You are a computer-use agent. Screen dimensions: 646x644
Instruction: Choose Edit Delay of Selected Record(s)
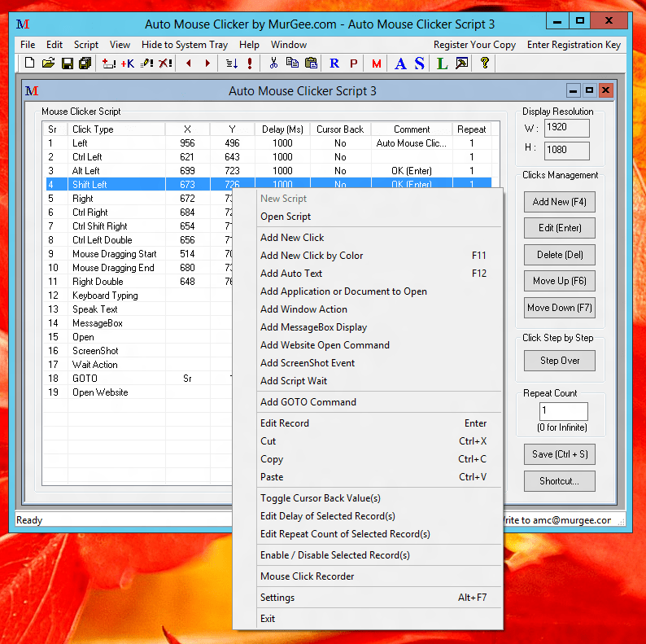pos(368,516)
